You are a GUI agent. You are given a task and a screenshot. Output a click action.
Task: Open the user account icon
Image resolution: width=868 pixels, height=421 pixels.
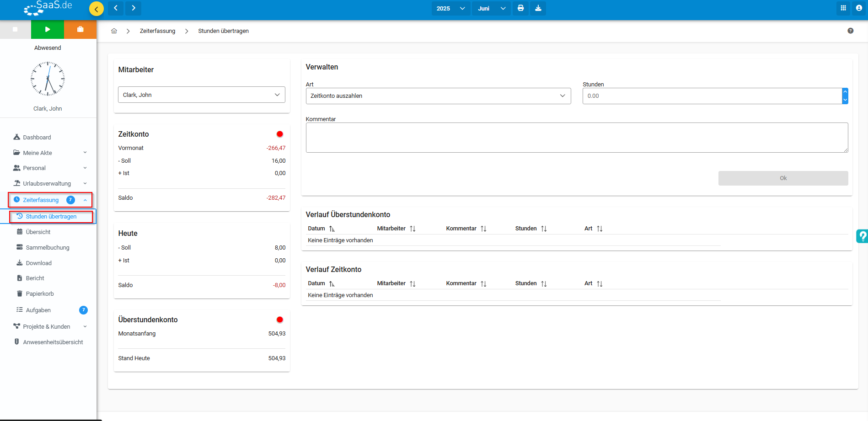click(859, 8)
